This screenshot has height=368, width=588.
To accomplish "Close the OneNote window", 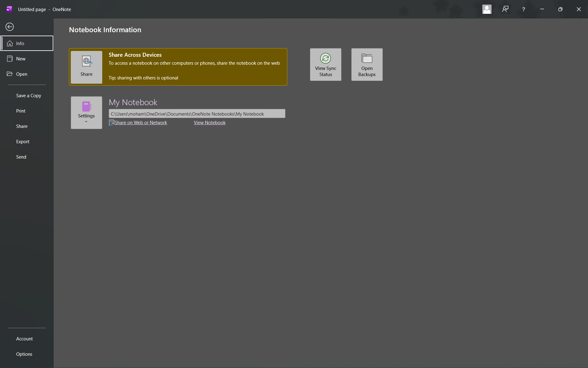I will coord(579,9).
